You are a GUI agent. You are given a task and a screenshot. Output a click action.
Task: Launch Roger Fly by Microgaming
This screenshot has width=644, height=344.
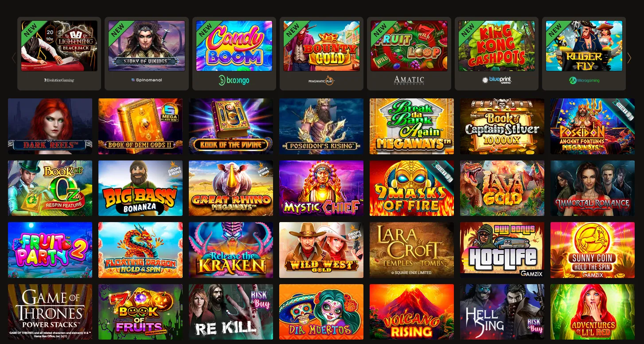tap(584, 54)
